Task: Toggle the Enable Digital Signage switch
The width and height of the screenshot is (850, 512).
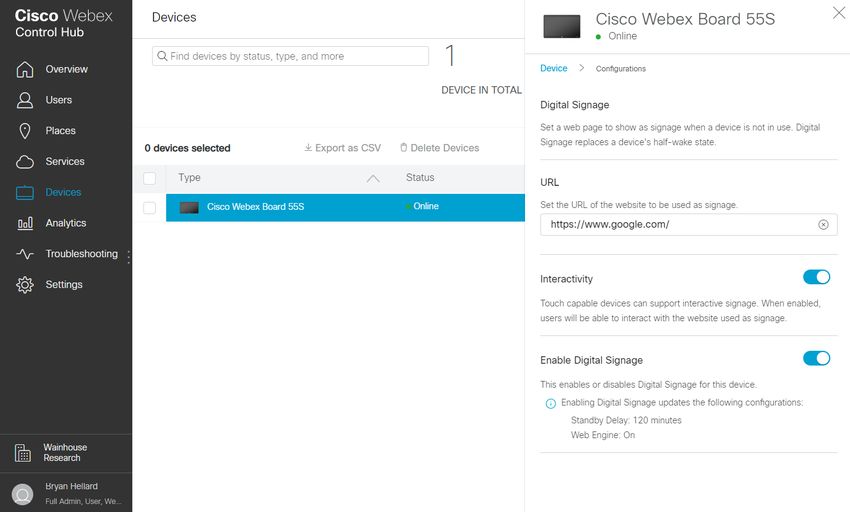Action: coord(816,359)
